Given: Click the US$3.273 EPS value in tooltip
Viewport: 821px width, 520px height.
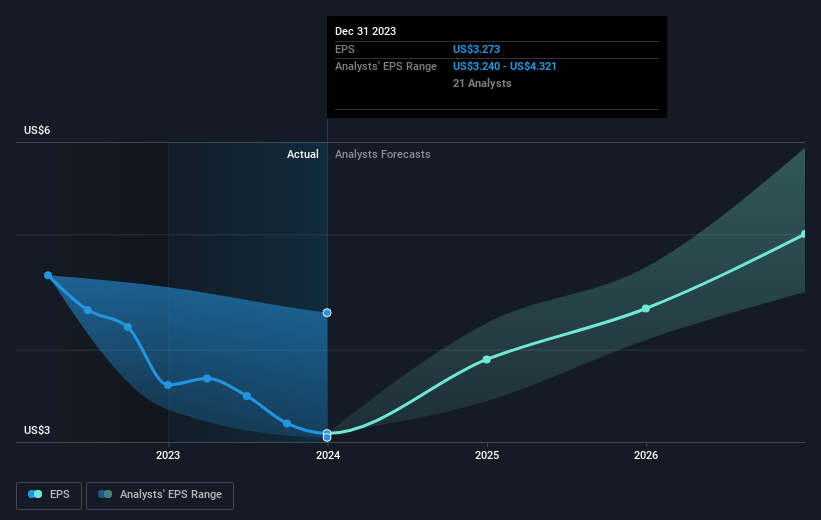Looking at the screenshot, I should pyautogui.click(x=476, y=49).
